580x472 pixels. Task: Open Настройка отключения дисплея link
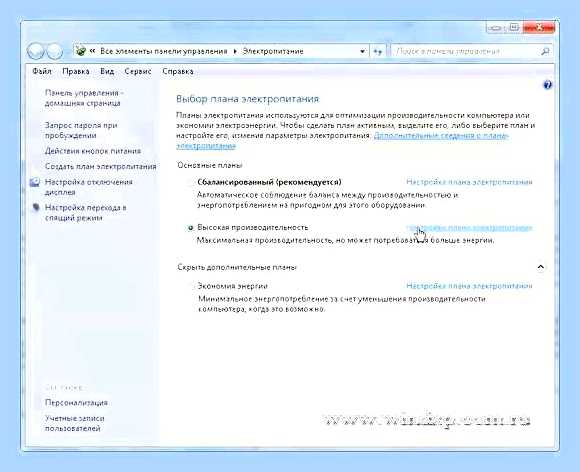88,187
